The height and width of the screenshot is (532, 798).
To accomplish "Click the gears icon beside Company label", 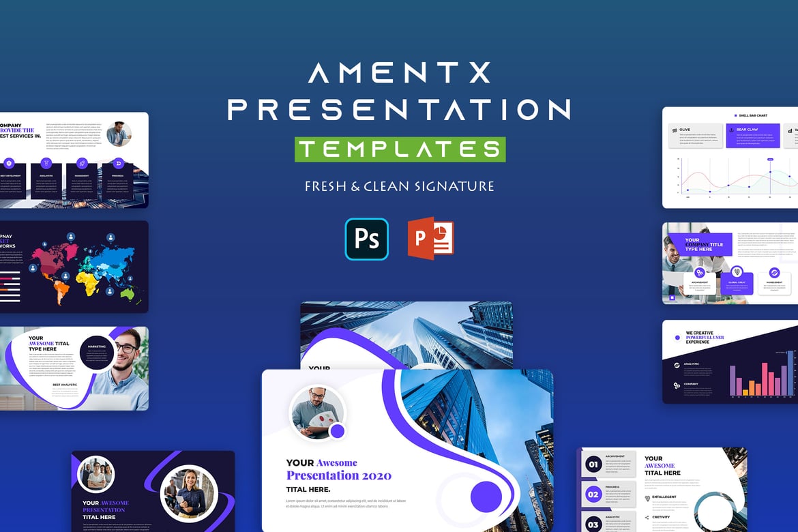I will click(677, 385).
